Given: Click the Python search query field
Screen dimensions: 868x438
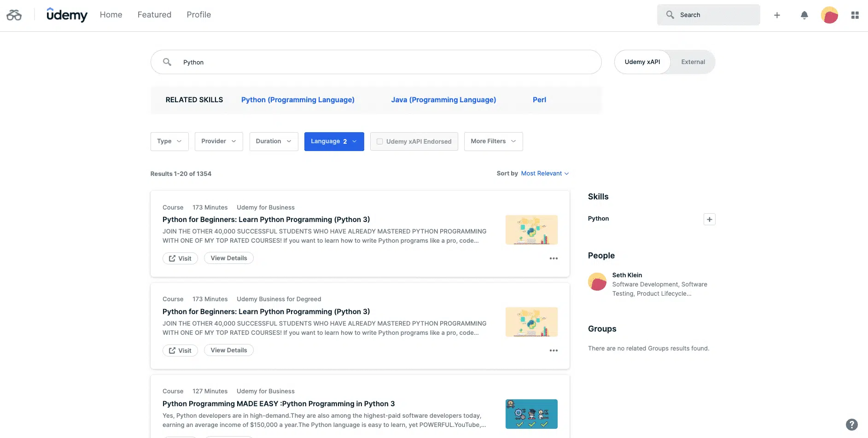Looking at the screenshot, I should click(376, 62).
